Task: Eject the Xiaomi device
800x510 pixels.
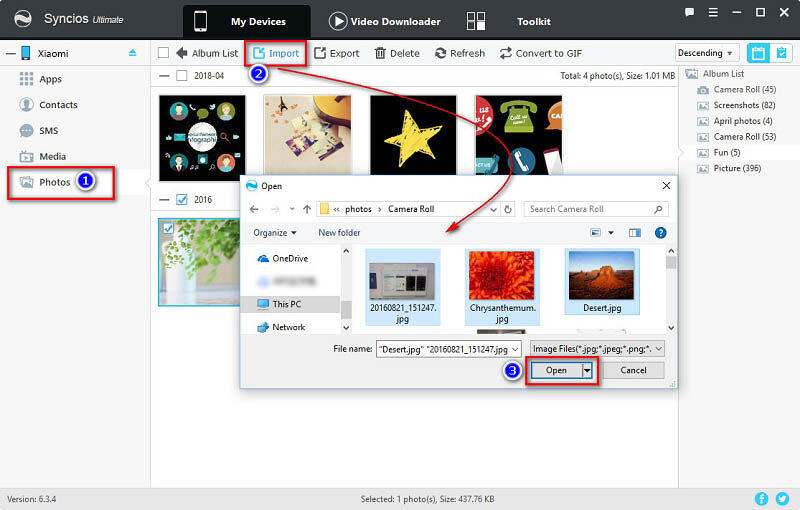Action: 133,52
